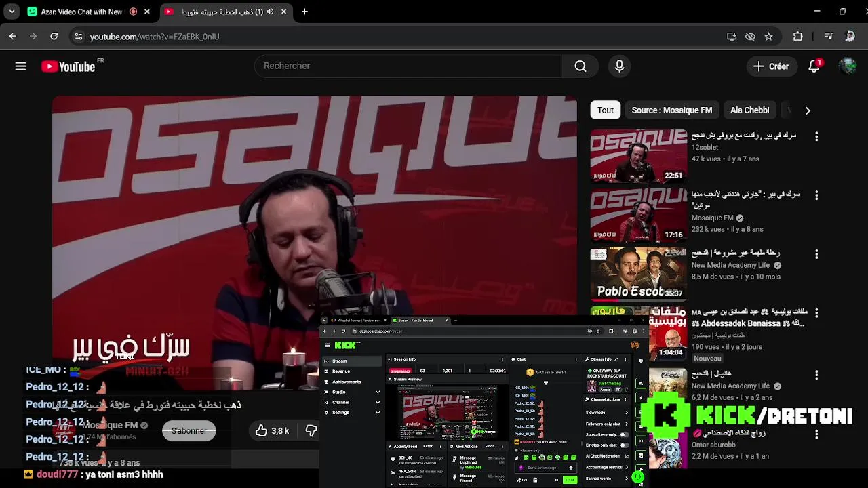
Task: Click the Kick logo in dashboard
Action: [x=346, y=345]
